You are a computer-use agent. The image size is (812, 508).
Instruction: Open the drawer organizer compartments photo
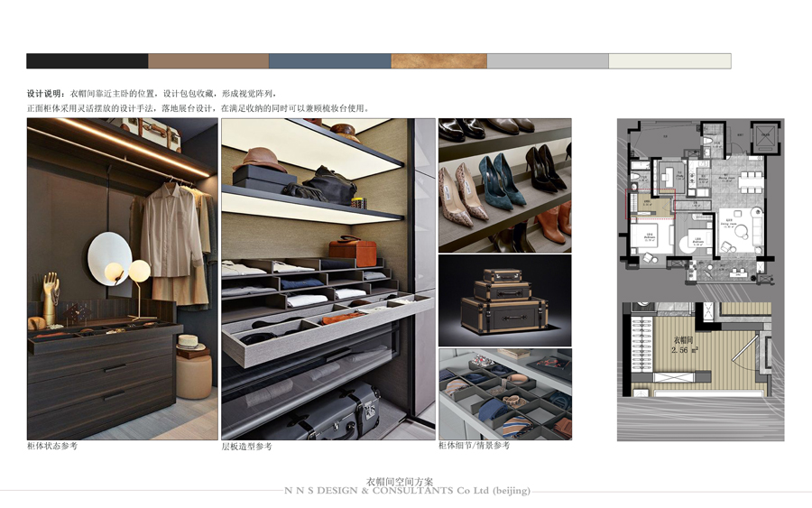(x=504, y=394)
